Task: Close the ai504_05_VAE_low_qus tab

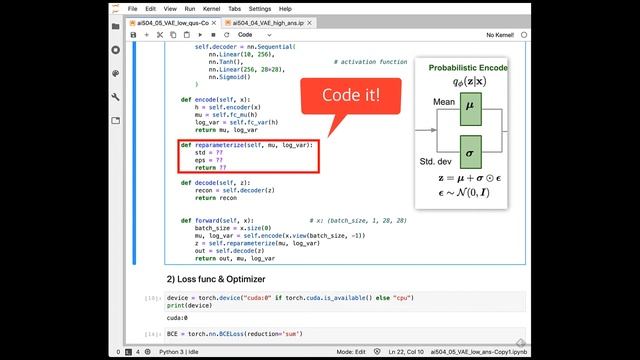Action: click(x=214, y=23)
